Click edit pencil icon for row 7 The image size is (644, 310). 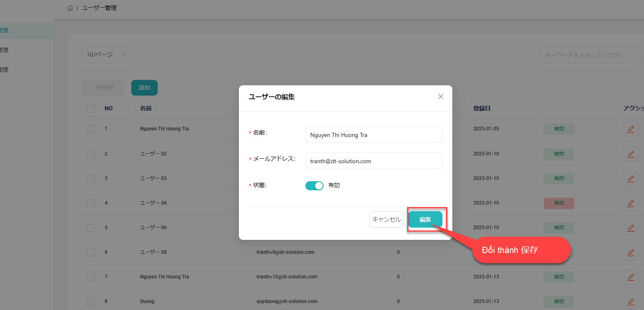(x=630, y=277)
